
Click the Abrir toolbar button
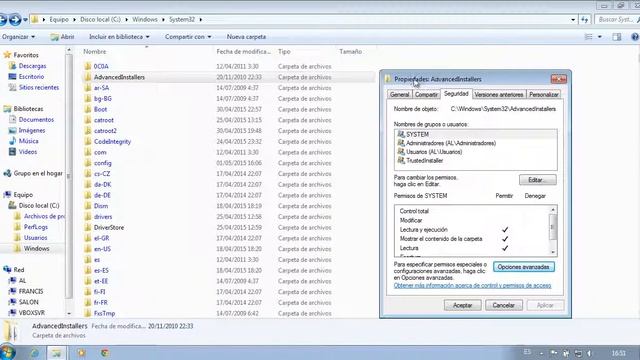tap(62, 37)
